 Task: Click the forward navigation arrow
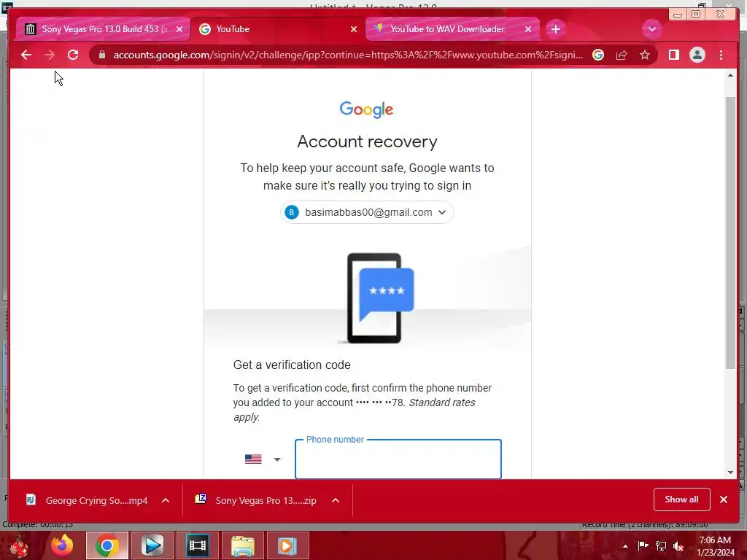click(50, 55)
